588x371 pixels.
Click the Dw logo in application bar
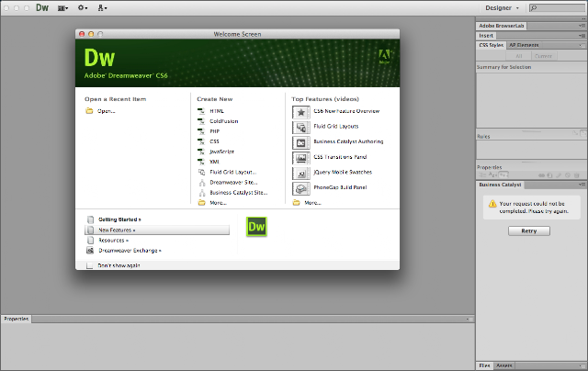click(x=42, y=7)
